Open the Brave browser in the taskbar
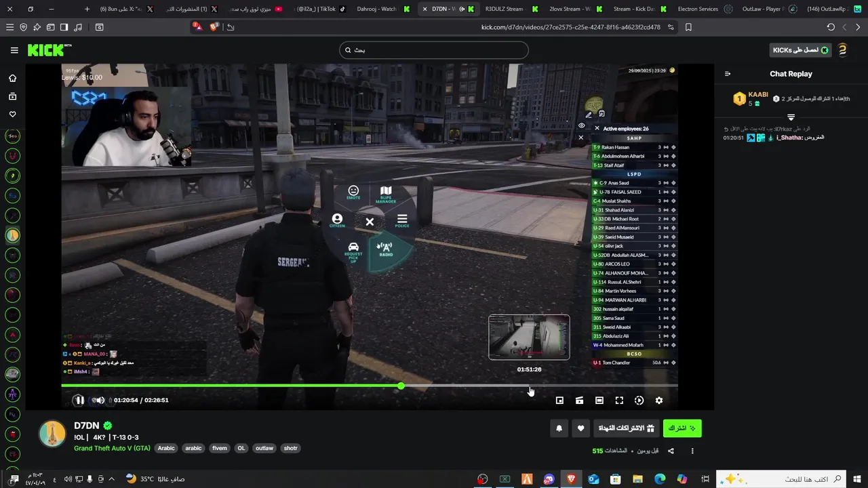Image resolution: width=868 pixels, height=488 pixels. click(571, 479)
